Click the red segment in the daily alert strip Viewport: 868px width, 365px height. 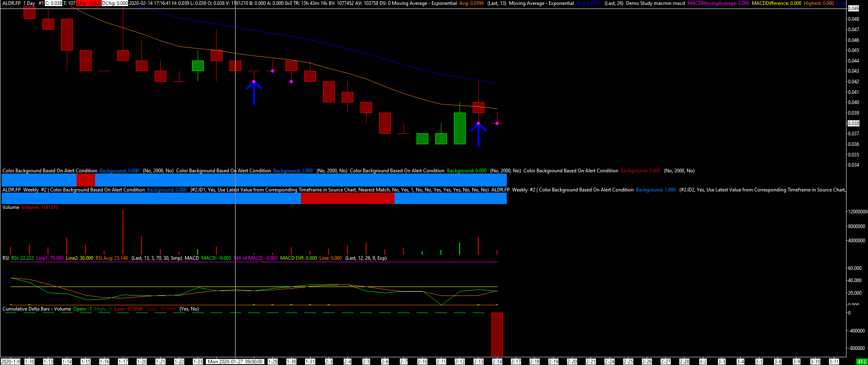tap(85, 180)
